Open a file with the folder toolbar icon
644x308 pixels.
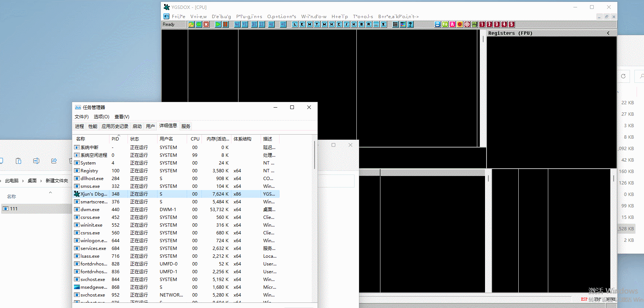click(191, 24)
